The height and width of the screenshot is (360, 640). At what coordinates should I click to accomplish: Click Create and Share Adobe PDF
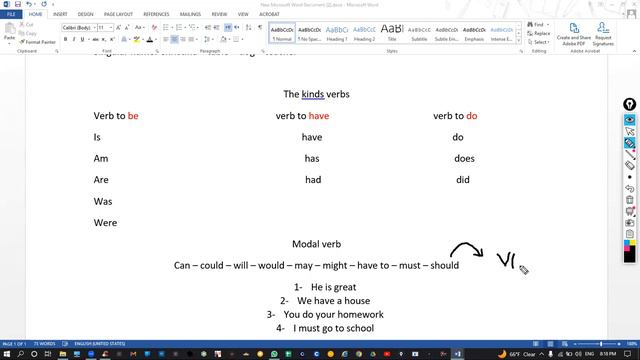(x=574, y=34)
